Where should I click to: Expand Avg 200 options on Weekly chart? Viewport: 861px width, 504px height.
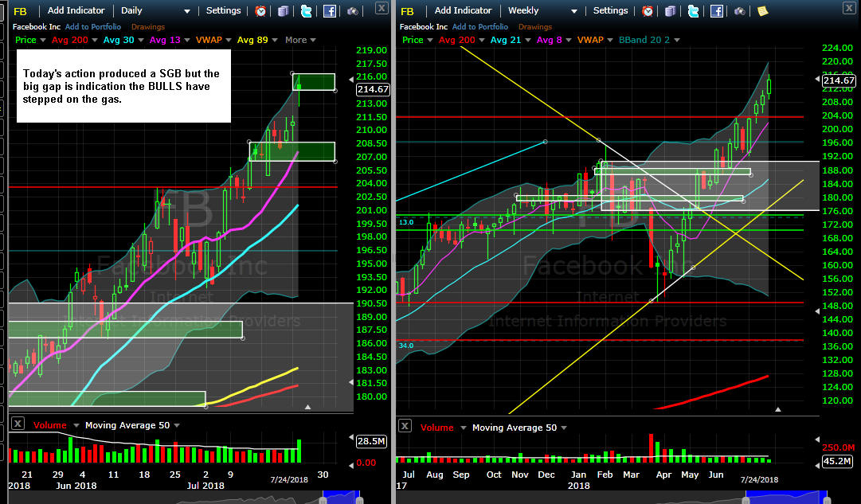(482, 40)
